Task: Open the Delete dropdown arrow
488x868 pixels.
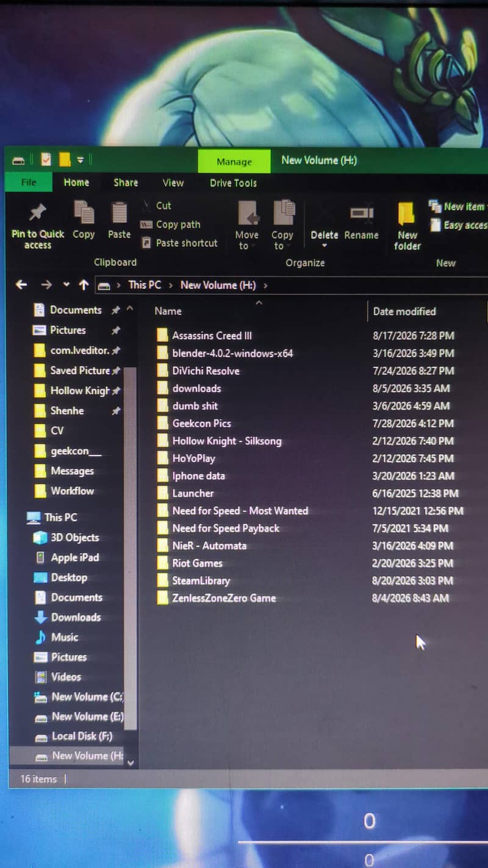Action: 325,246
